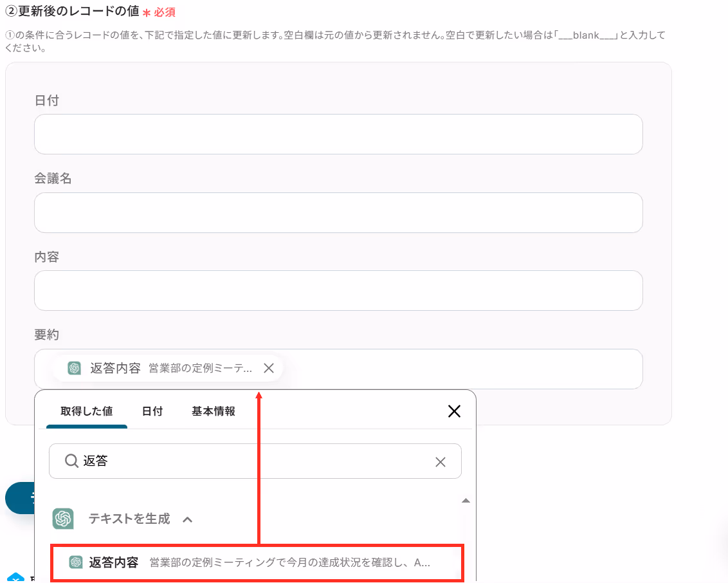Viewport: 728px width, 583px height.
Task: Click the 要約 input field
Action: (x=338, y=369)
